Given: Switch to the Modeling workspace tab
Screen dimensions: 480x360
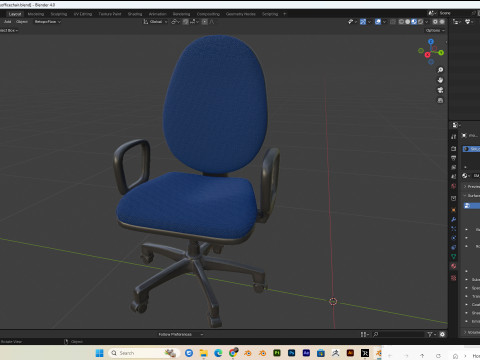Looking at the screenshot, I should [36, 14].
